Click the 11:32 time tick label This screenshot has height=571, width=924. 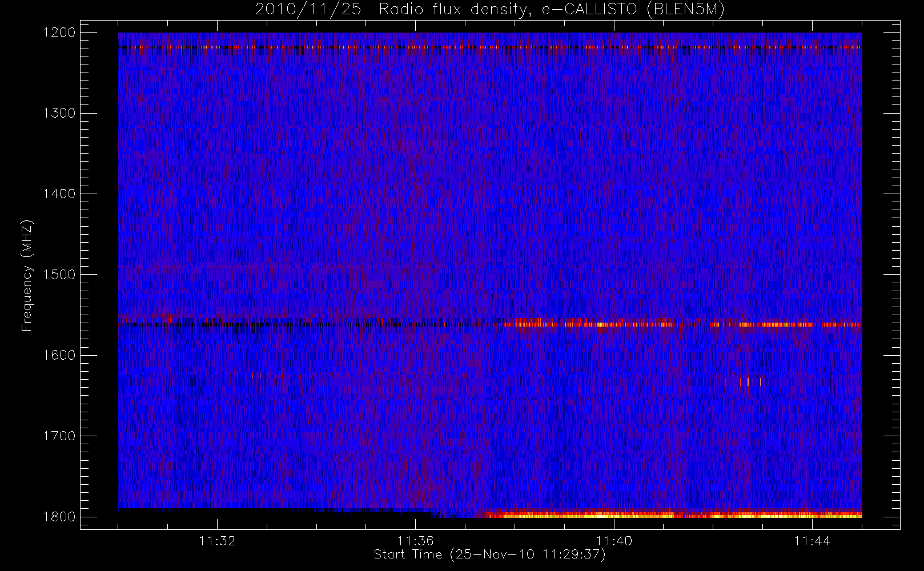click(x=217, y=541)
